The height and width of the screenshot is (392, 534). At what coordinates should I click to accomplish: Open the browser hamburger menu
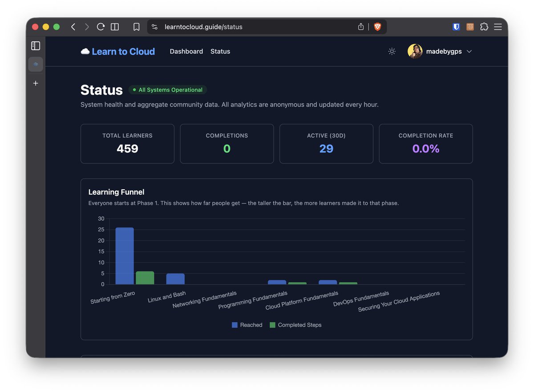pyautogui.click(x=498, y=27)
